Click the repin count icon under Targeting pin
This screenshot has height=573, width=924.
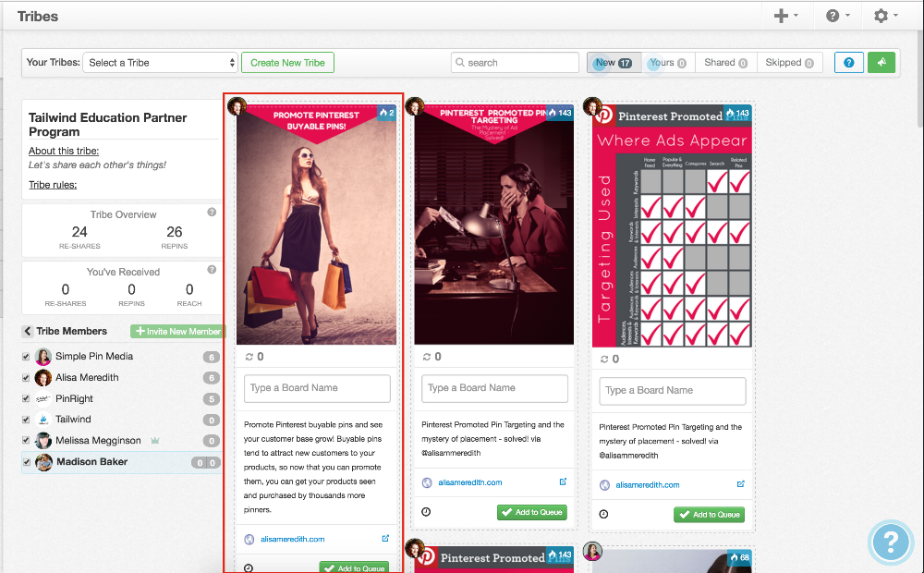(x=427, y=357)
